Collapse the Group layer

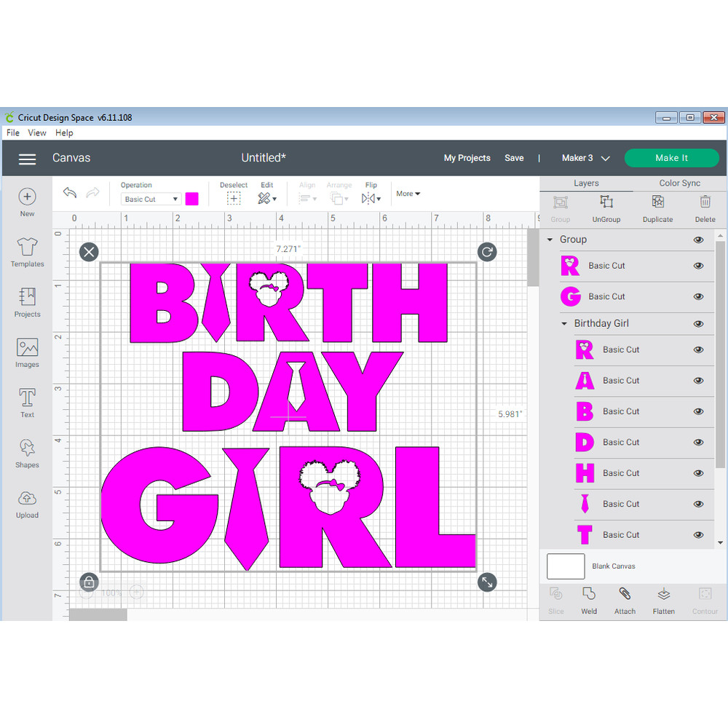click(550, 239)
